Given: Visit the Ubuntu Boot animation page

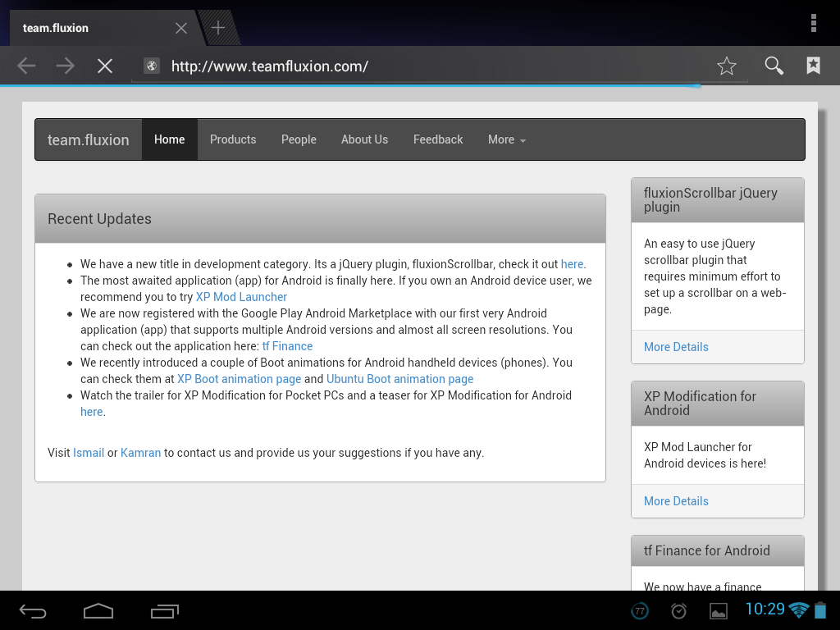Looking at the screenshot, I should [x=399, y=379].
